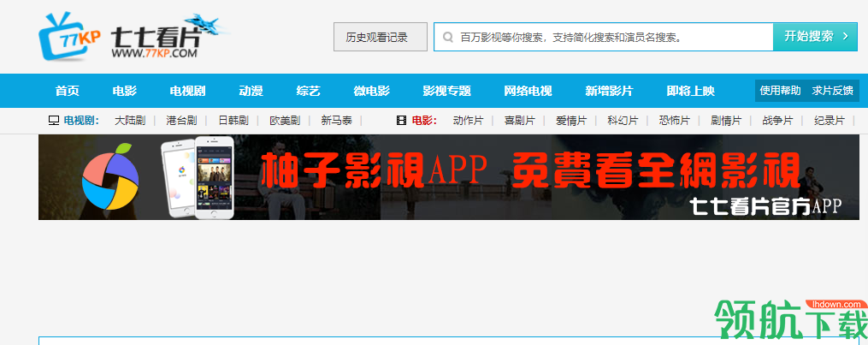Click the 开始搜索 search button
The image size is (868, 345).
[816, 37]
